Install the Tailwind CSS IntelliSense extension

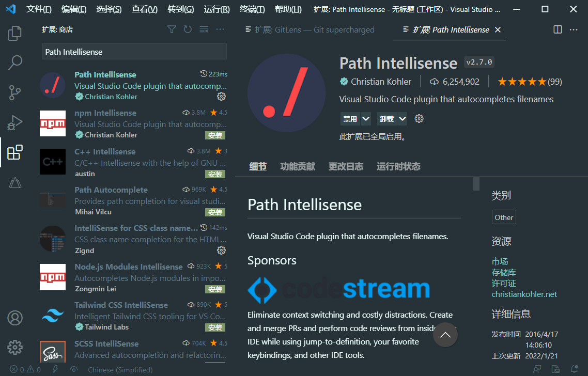(x=215, y=327)
